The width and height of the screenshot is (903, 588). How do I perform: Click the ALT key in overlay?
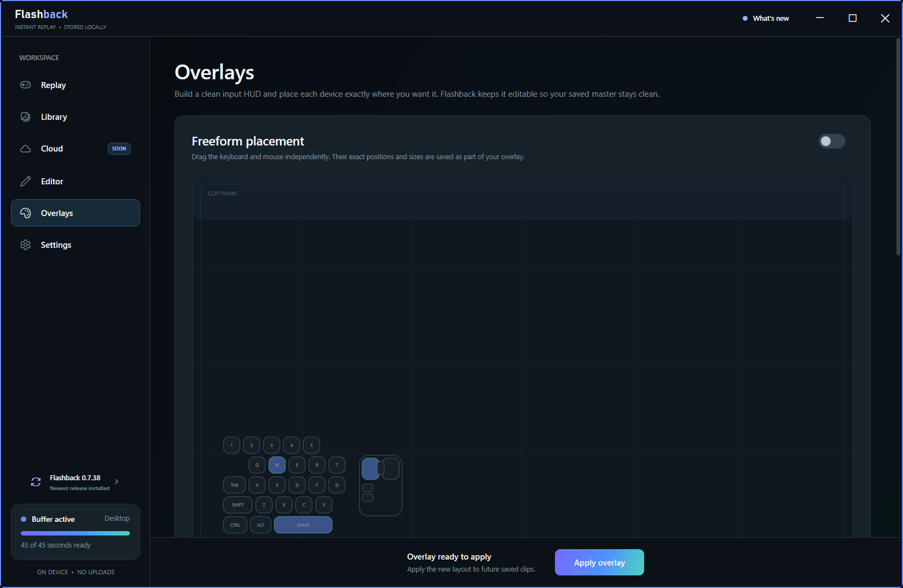pyautogui.click(x=261, y=525)
